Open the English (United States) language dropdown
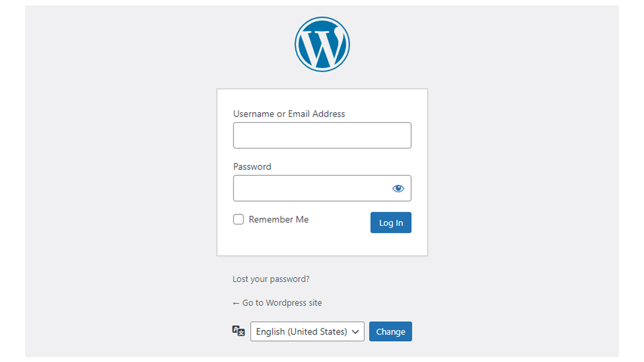Screen dimensions: 644x362 pos(308,331)
